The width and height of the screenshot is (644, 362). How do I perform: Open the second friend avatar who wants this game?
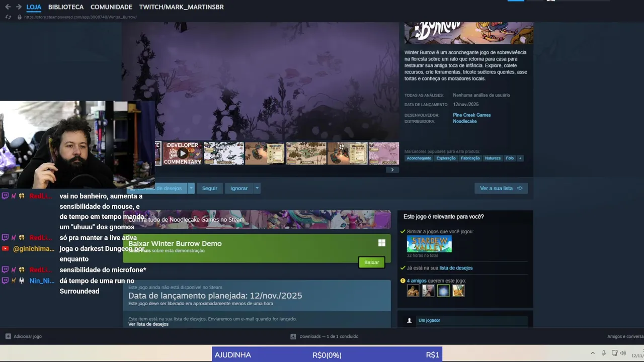pyautogui.click(x=428, y=291)
